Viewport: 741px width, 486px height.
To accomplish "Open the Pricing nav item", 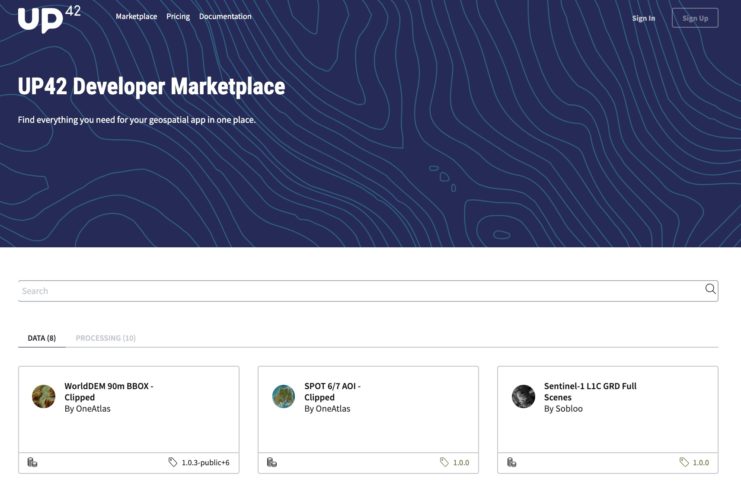I will tap(178, 16).
